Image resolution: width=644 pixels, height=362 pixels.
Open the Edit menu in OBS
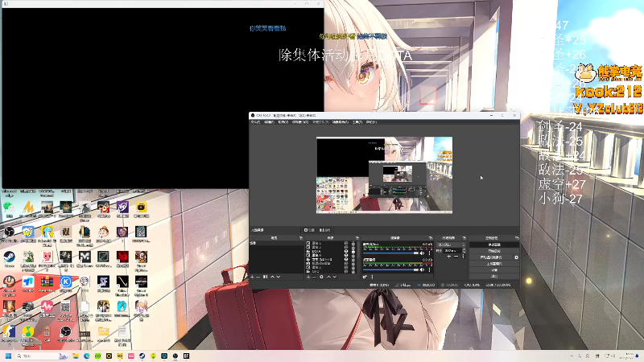[x=269, y=122]
